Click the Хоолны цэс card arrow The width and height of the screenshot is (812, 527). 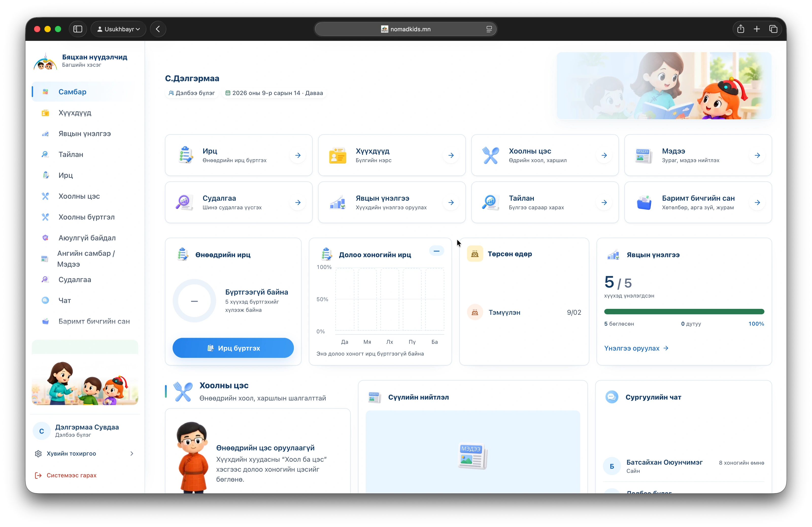(x=604, y=155)
